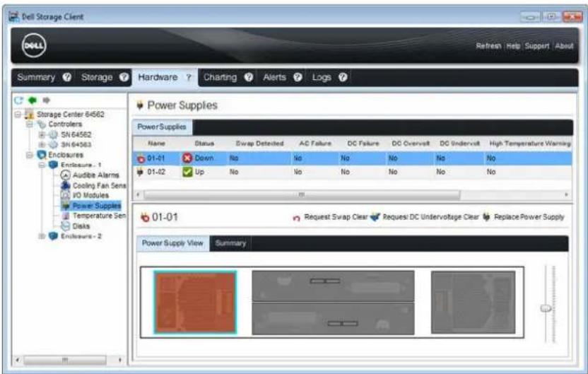This screenshot has width=588, height=374.
Task: Select the Power Supply View tab
Action: 172,243
